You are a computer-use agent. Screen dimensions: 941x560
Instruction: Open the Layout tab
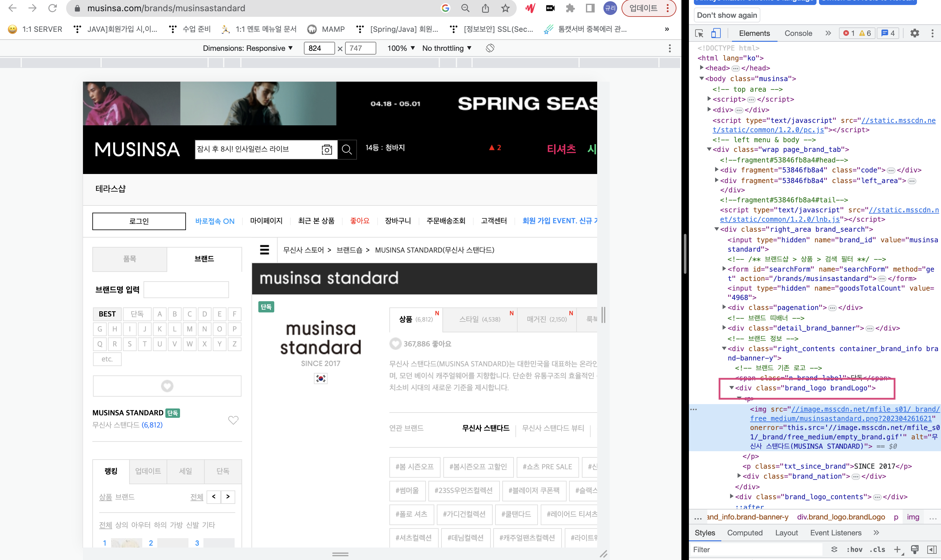pos(786,533)
